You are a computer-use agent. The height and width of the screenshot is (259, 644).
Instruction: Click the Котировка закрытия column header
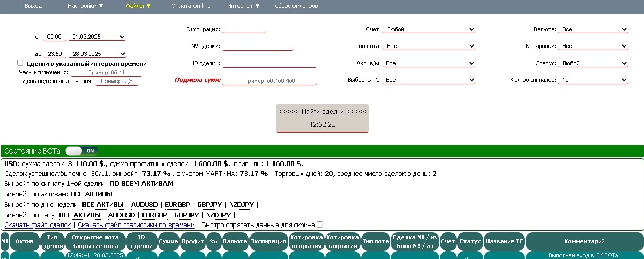(342, 241)
